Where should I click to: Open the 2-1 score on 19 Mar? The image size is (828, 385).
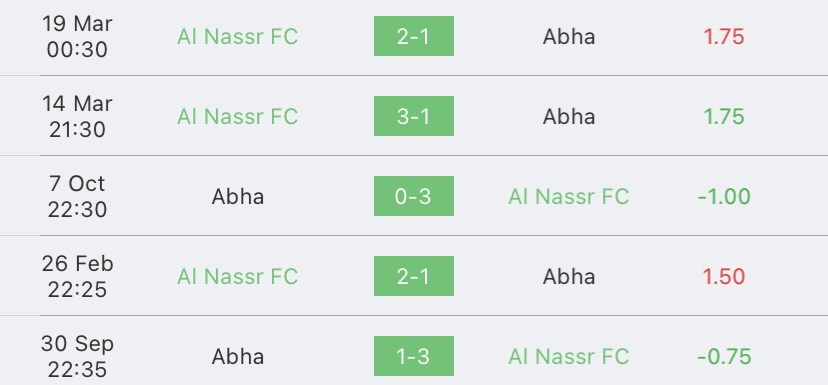pyautogui.click(x=413, y=36)
